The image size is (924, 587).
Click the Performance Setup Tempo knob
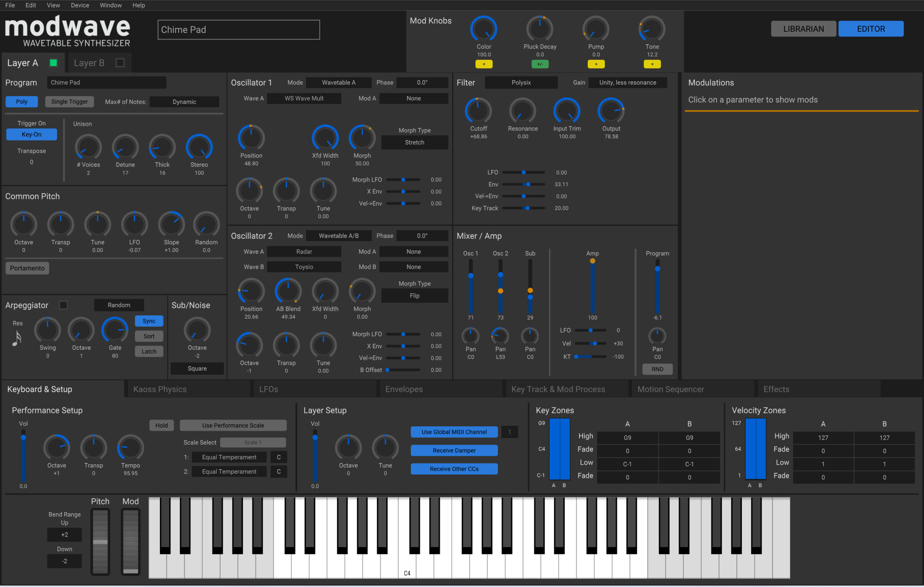point(130,448)
